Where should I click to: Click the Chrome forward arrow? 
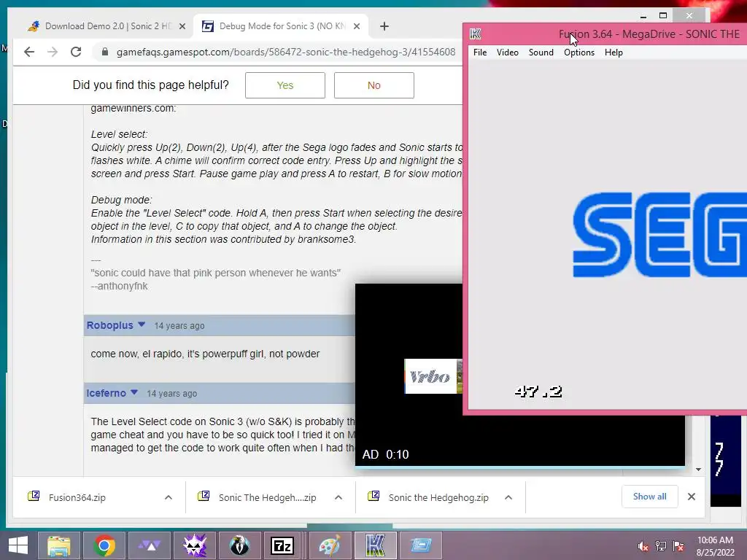(53, 52)
